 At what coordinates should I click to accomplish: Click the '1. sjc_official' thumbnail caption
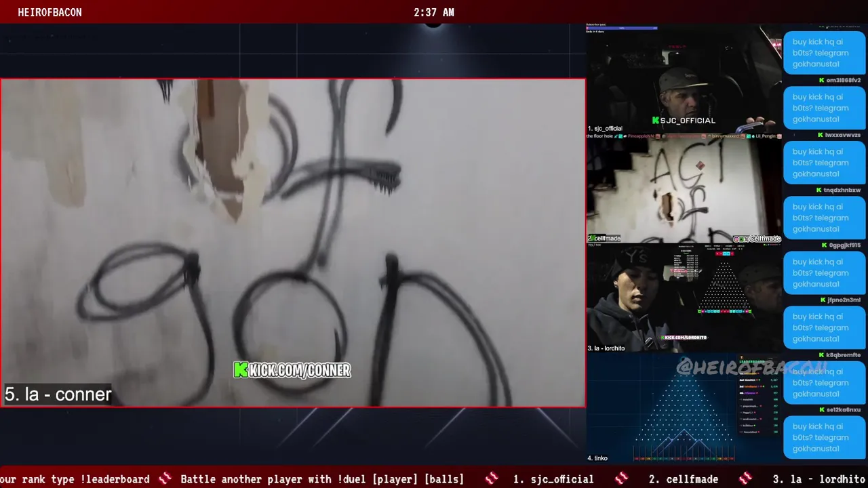[605, 128]
